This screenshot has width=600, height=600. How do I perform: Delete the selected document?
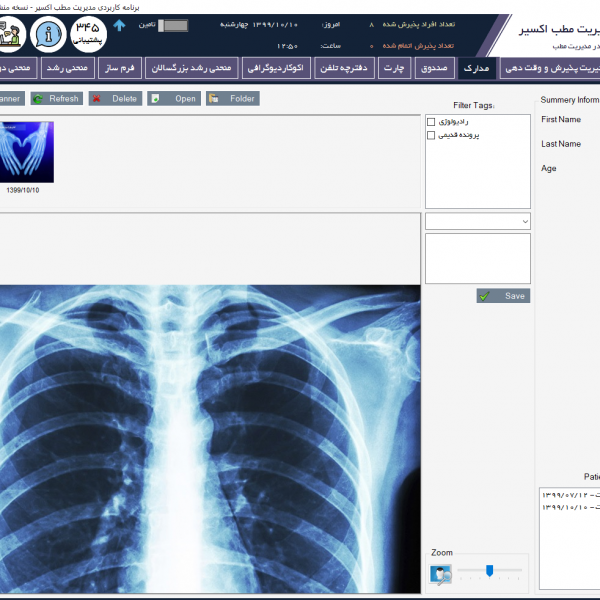[x=115, y=99]
